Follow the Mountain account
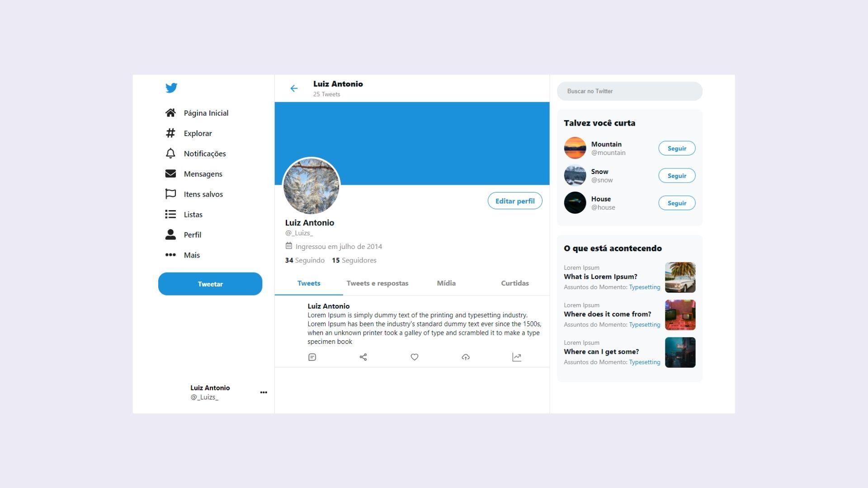The height and width of the screenshot is (488, 868). 677,148
